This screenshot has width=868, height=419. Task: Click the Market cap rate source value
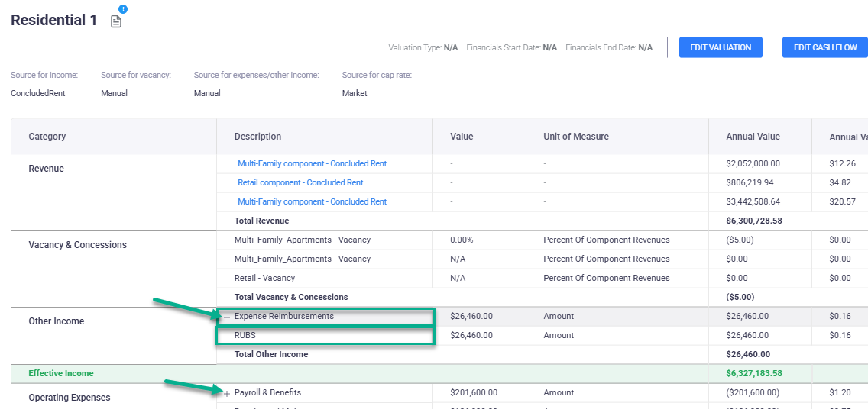tap(355, 93)
